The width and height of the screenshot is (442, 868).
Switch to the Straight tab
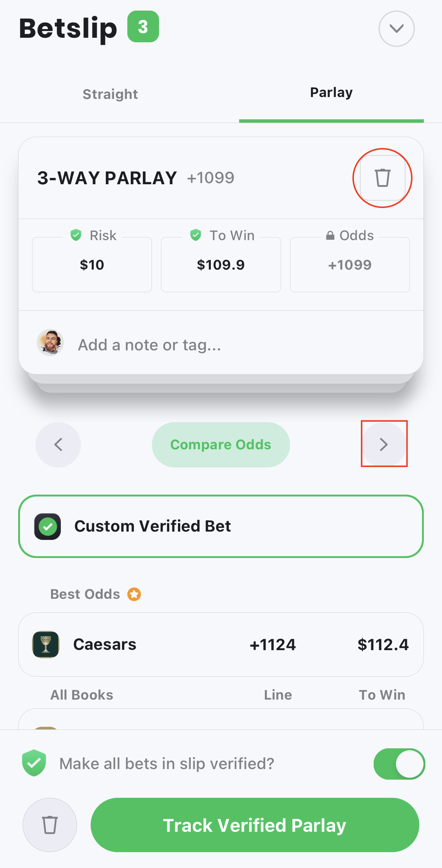coord(110,94)
